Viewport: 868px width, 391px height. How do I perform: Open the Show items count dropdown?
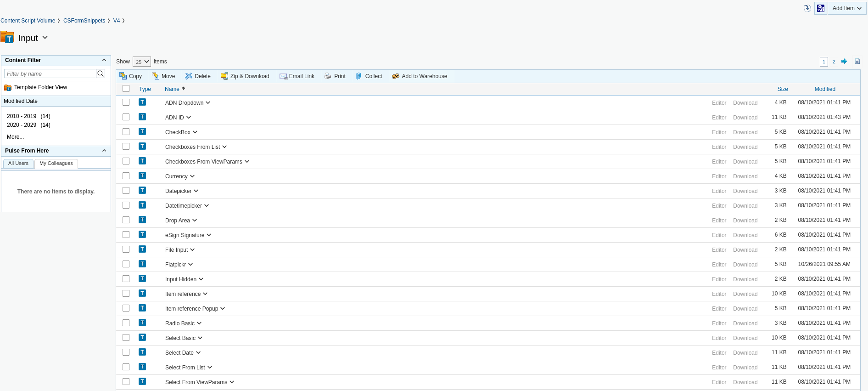142,62
